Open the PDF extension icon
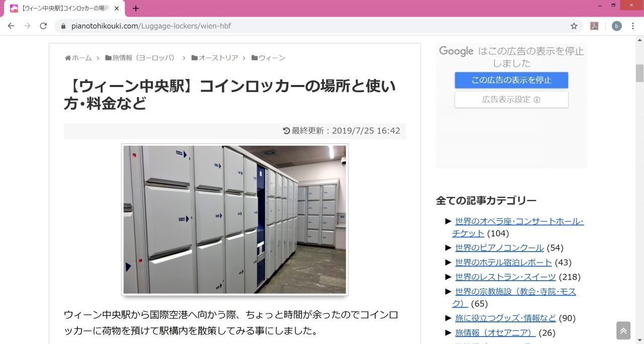Viewport: 644px width, 344px height. point(594,26)
